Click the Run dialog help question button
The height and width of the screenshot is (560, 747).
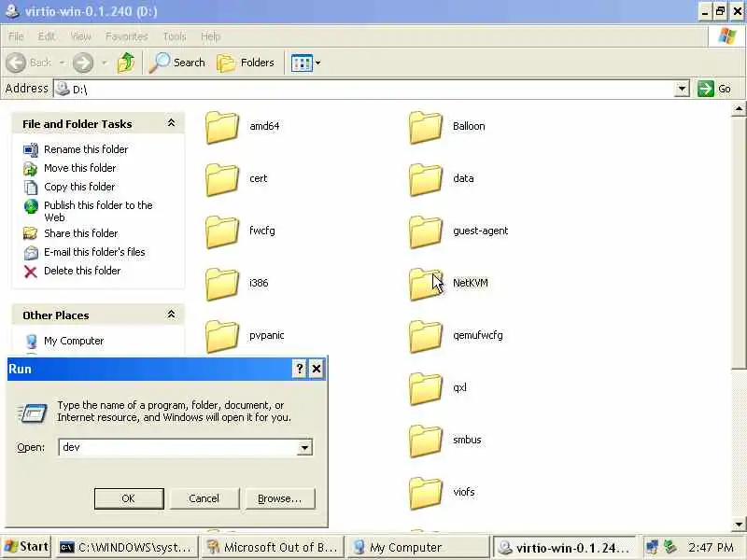[299, 369]
